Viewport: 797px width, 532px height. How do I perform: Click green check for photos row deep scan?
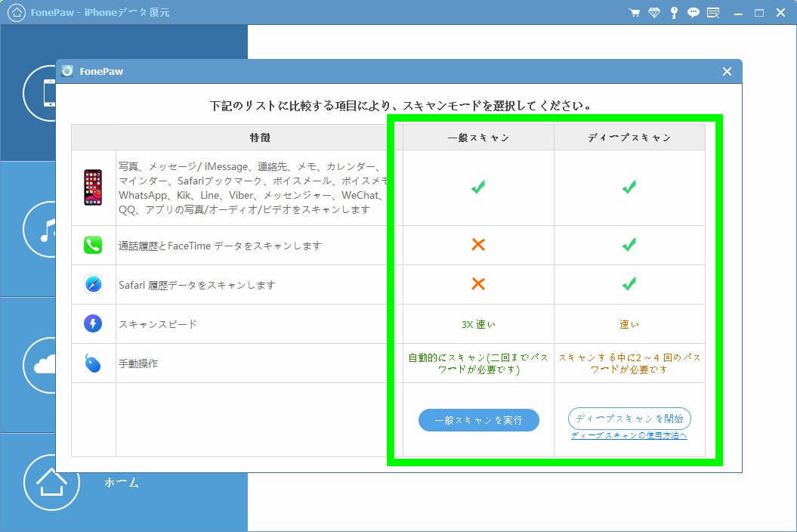pyautogui.click(x=629, y=187)
